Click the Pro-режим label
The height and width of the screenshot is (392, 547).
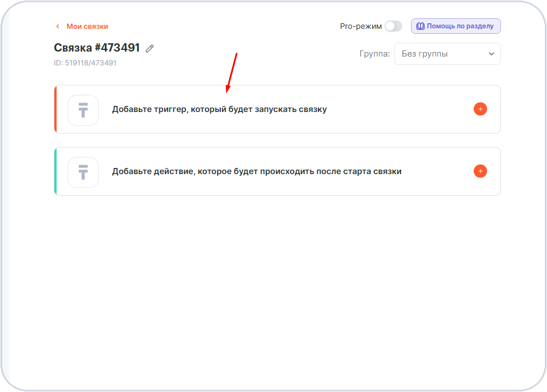click(361, 27)
